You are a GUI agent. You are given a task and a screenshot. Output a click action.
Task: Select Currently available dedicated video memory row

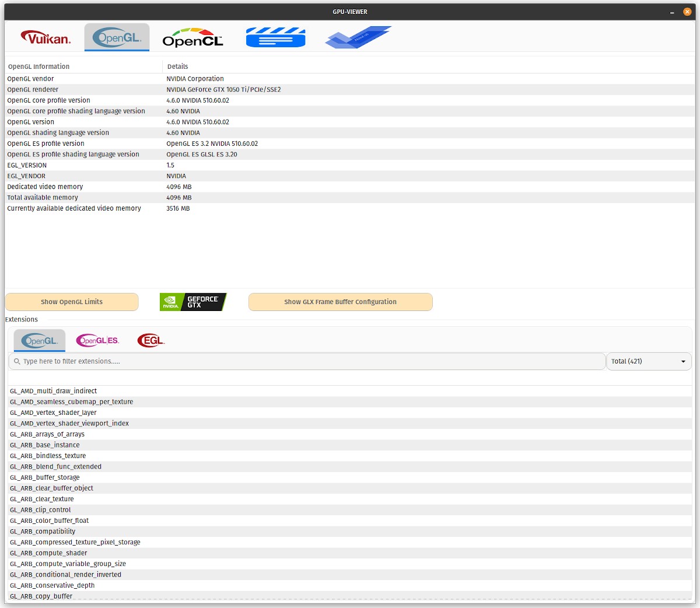coord(350,208)
